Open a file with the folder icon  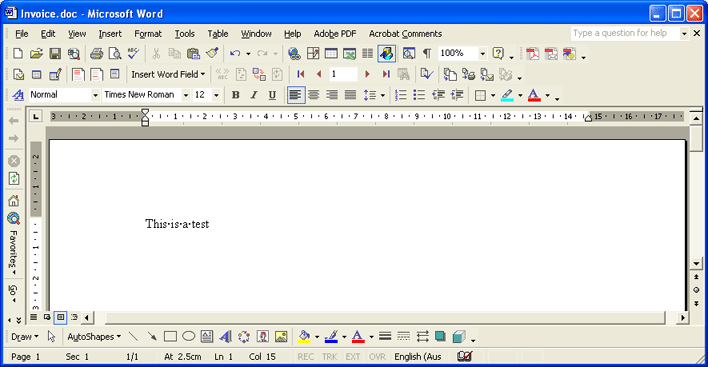(x=36, y=54)
